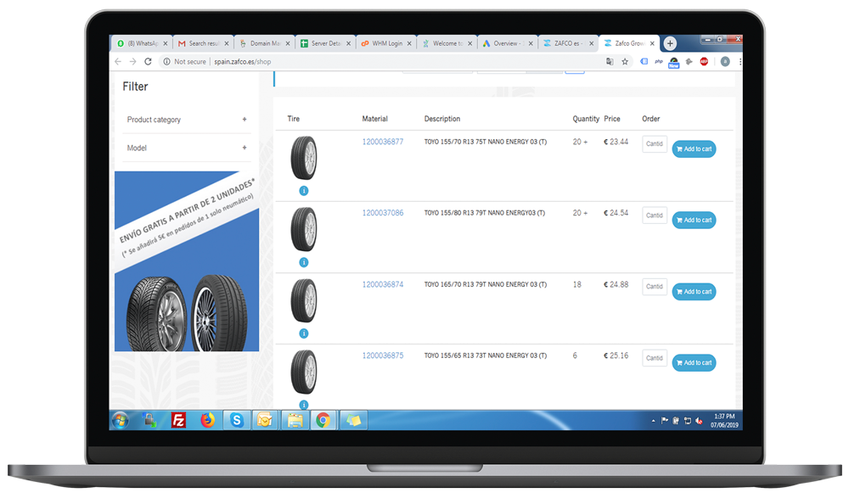The height and width of the screenshot is (504, 849).
Task: Switch to the WHM Login tab
Action: (385, 43)
